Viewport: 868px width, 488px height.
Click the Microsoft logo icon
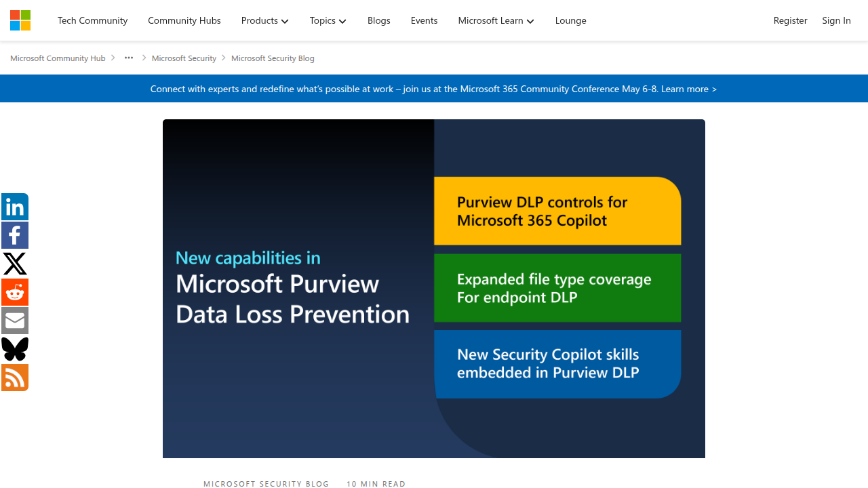pyautogui.click(x=20, y=20)
